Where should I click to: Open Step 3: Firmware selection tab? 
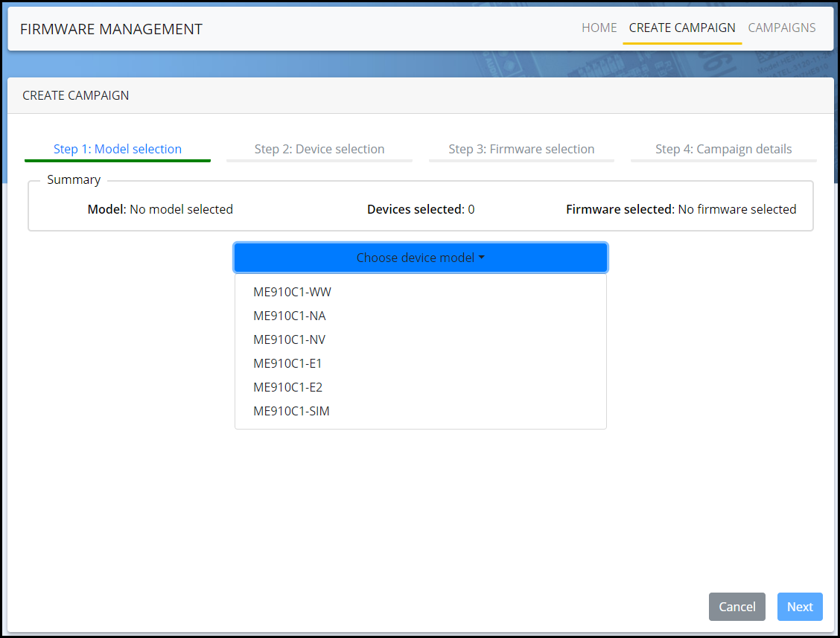click(521, 150)
